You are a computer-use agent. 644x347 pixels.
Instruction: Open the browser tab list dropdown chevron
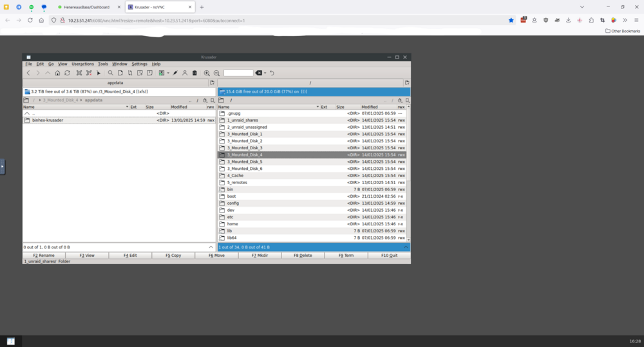click(582, 7)
